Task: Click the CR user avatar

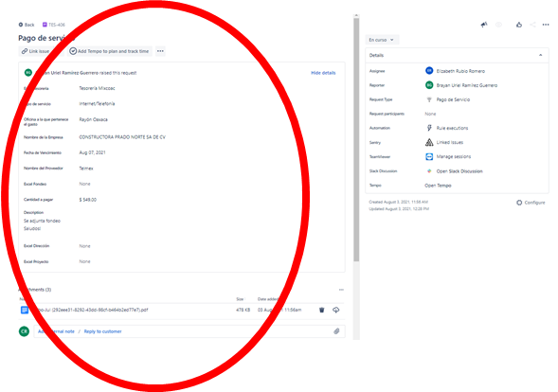Action: point(24,331)
